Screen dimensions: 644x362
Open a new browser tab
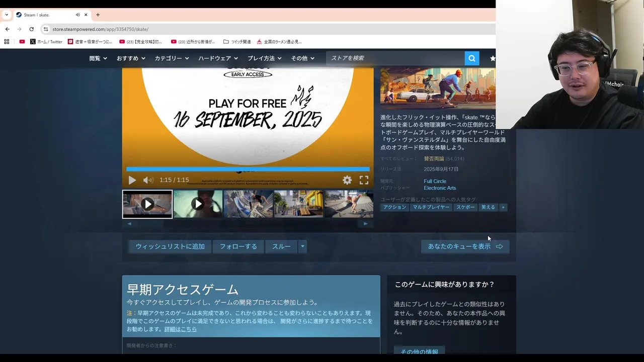tap(98, 15)
